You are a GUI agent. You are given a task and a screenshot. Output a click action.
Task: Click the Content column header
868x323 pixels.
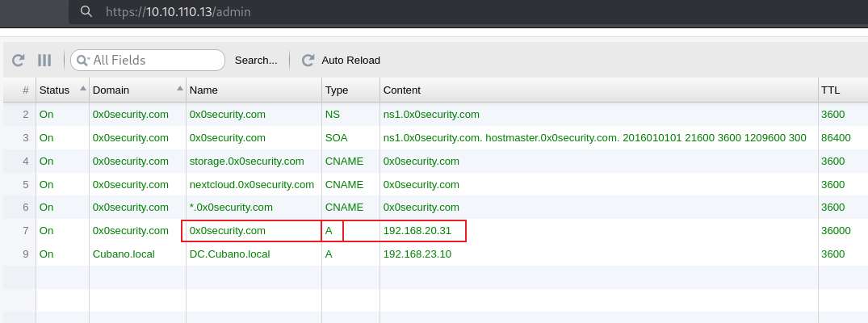401,90
